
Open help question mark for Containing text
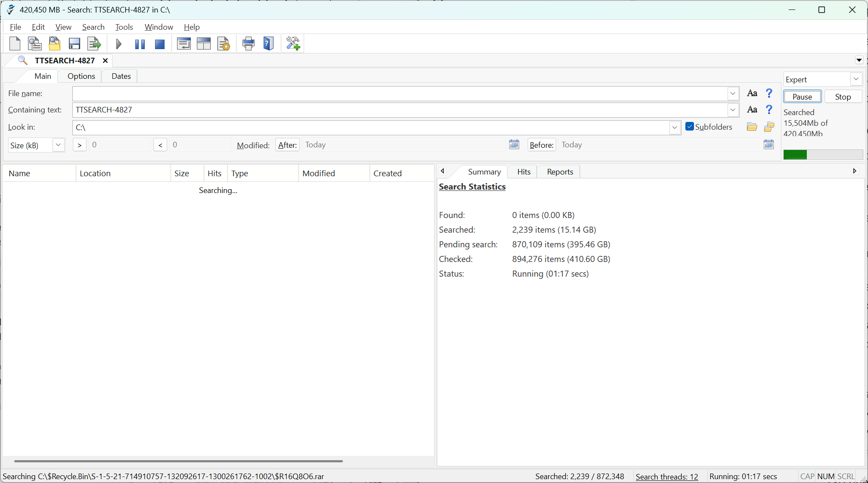[769, 109]
